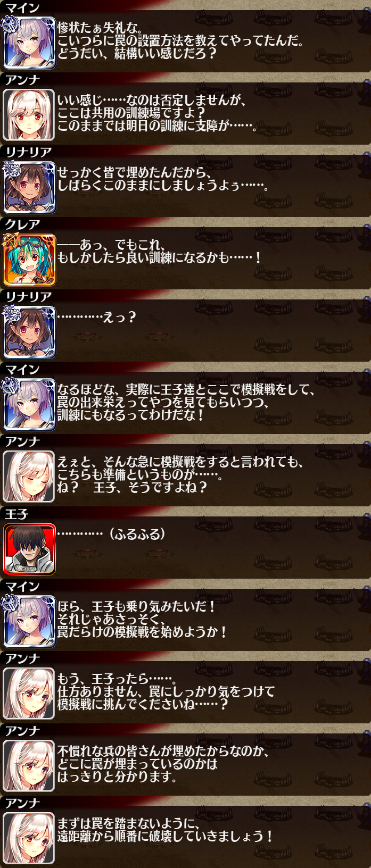
Task: Click the text ……(ふるふる)
Action: (111, 533)
